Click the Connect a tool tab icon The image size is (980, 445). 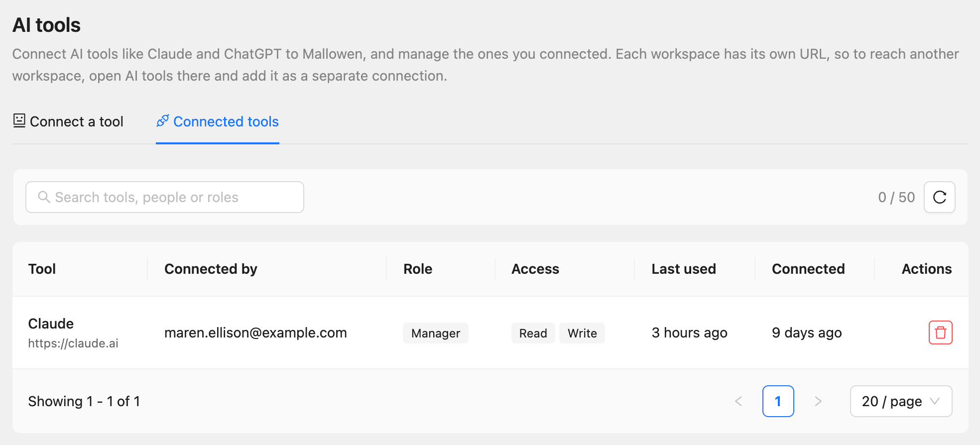pos(19,121)
